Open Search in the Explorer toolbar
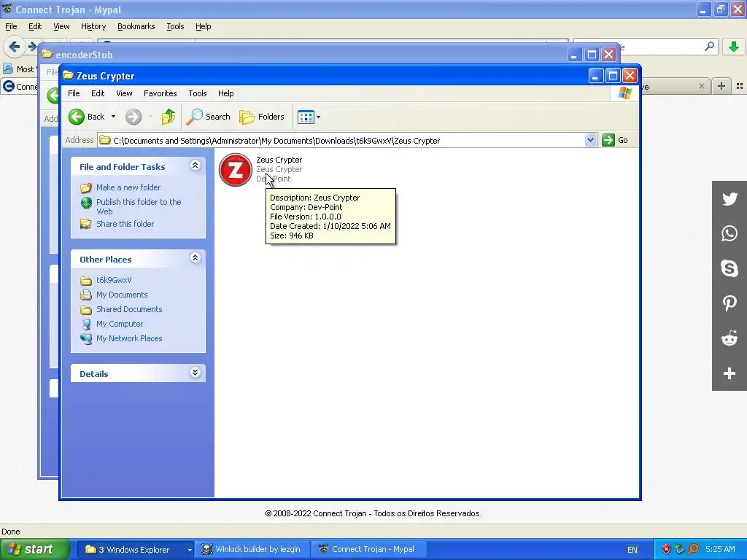This screenshot has width=747, height=560. (x=208, y=117)
